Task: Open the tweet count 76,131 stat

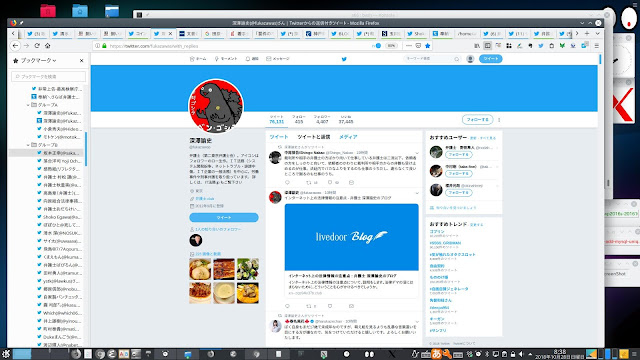Action: pyautogui.click(x=276, y=119)
